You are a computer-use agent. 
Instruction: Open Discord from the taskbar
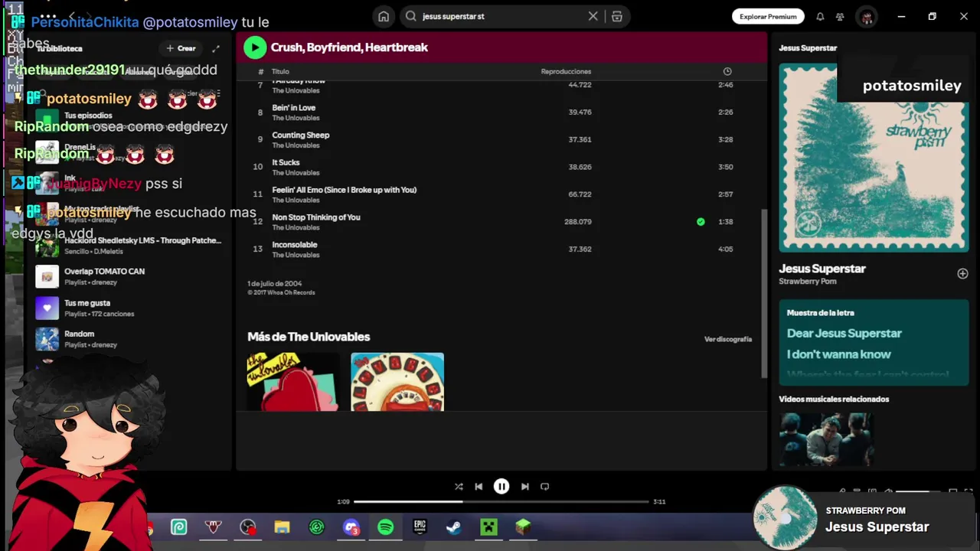[x=351, y=527]
